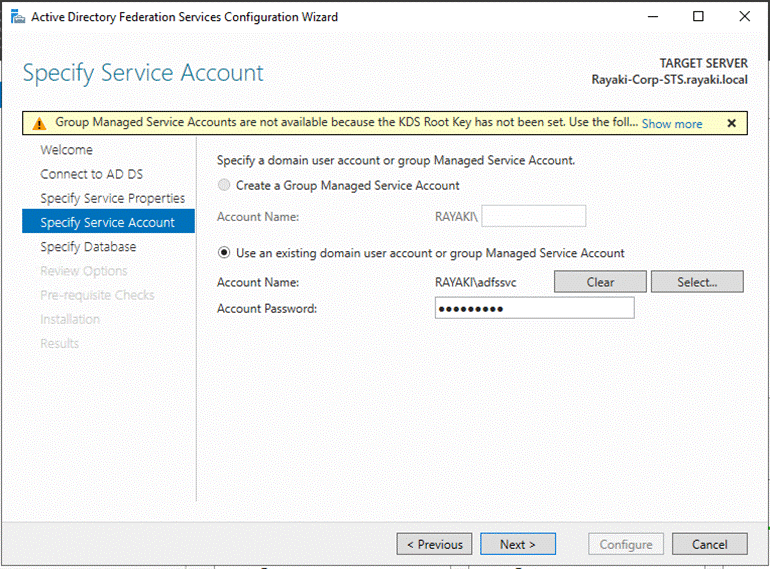Click the TARGET SERVER label
Image resolution: width=770 pixels, height=569 pixels.
point(703,63)
